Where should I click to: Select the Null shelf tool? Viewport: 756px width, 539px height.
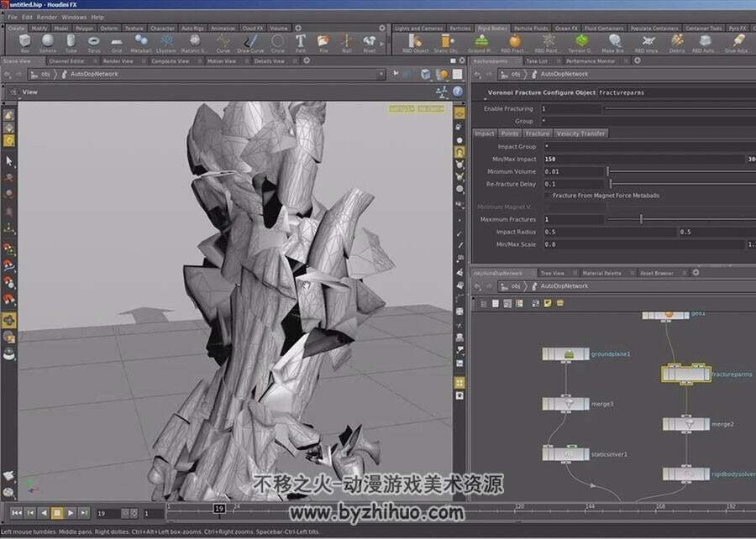[347, 43]
